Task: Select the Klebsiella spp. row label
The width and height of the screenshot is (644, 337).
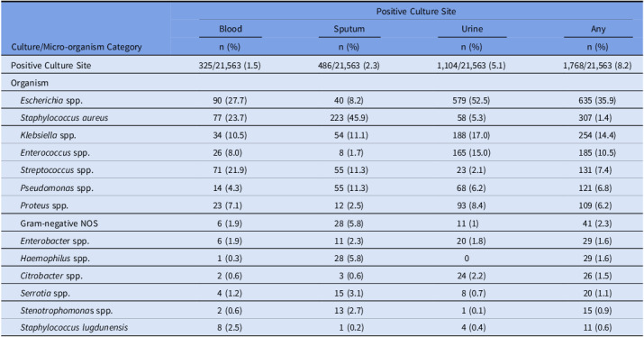Action: tap(48, 135)
